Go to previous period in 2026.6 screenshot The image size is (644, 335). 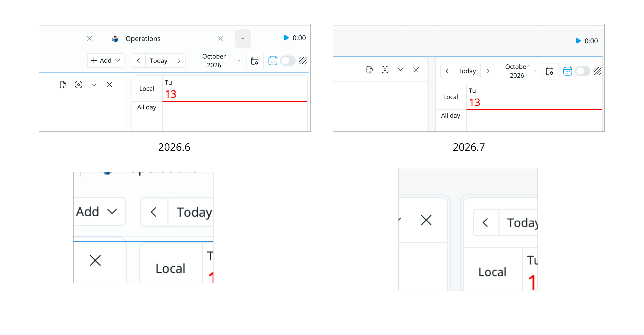[139, 61]
